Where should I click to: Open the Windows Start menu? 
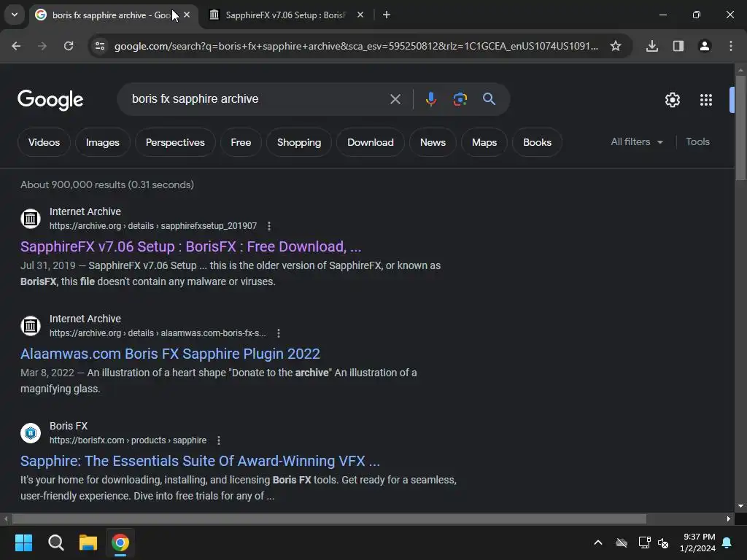(x=23, y=542)
